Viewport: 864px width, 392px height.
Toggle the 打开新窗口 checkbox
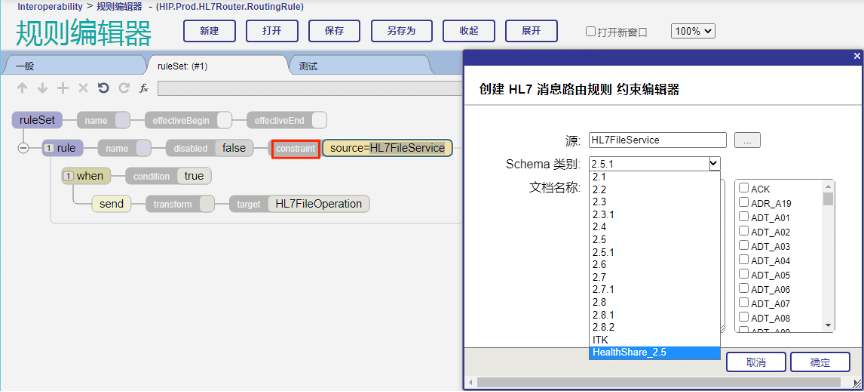[591, 31]
